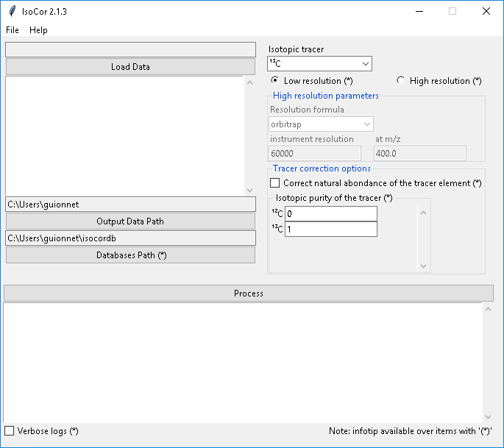Screen dimensions: 504x448
Task: Click the log area scrollbar up arrow
Action: [488, 309]
